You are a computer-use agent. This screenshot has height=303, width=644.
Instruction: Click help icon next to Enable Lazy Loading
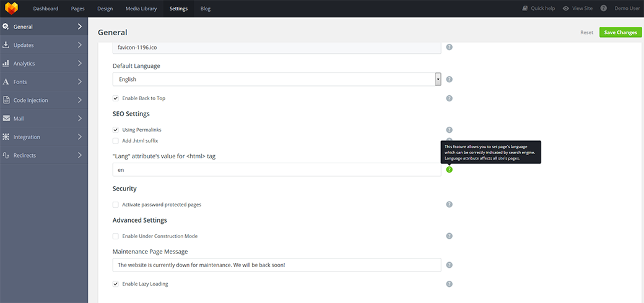pyautogui.click(x=449, y=284)
